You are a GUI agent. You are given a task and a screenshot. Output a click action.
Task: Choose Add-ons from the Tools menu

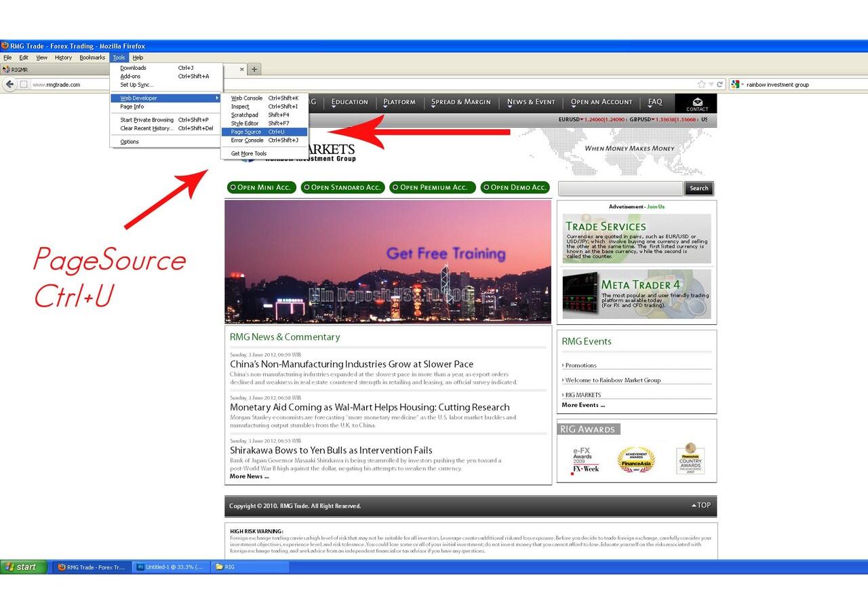click(x=167, y=76)
